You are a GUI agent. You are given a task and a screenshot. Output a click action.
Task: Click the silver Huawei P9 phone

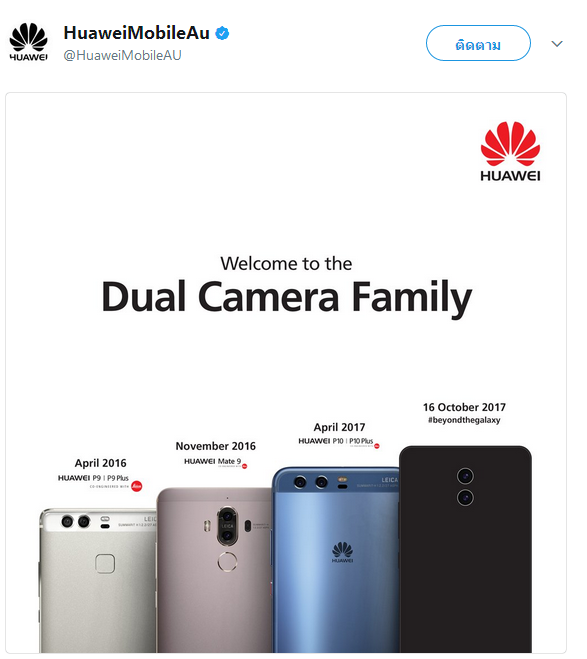[x=97, y=580]
